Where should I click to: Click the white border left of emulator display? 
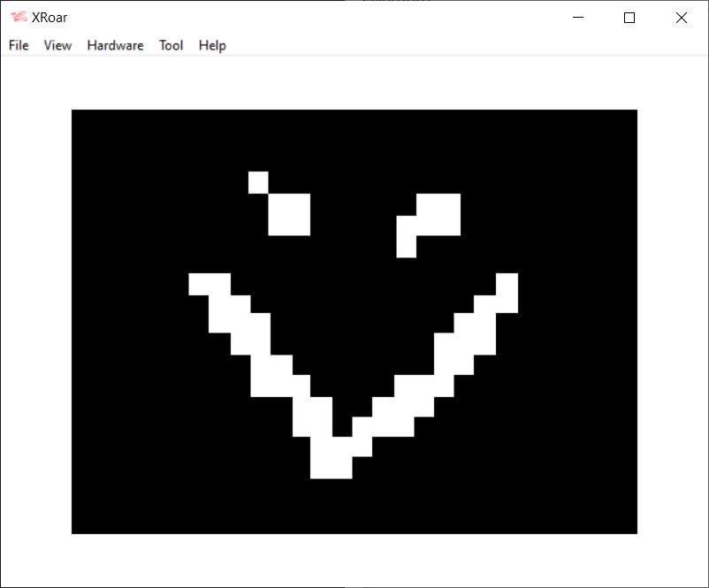(35, 318)
